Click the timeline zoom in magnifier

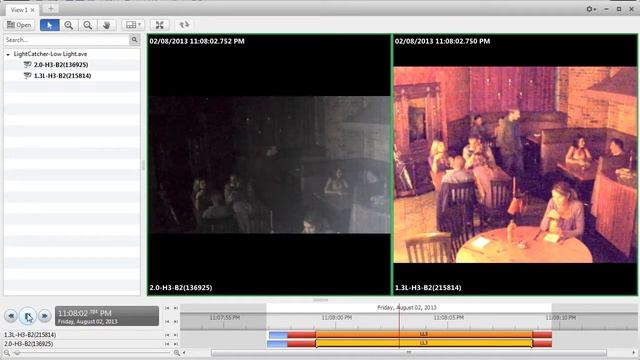(x=176, y=353)
